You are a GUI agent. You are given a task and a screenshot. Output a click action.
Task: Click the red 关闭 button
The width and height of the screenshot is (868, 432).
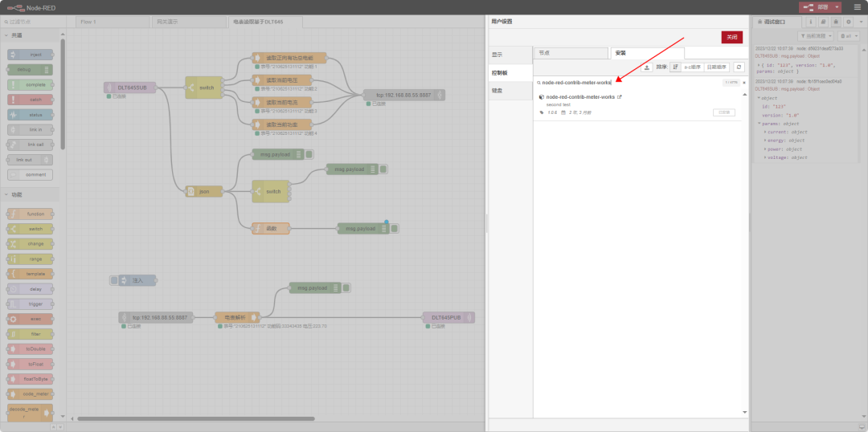click(731, 37)
